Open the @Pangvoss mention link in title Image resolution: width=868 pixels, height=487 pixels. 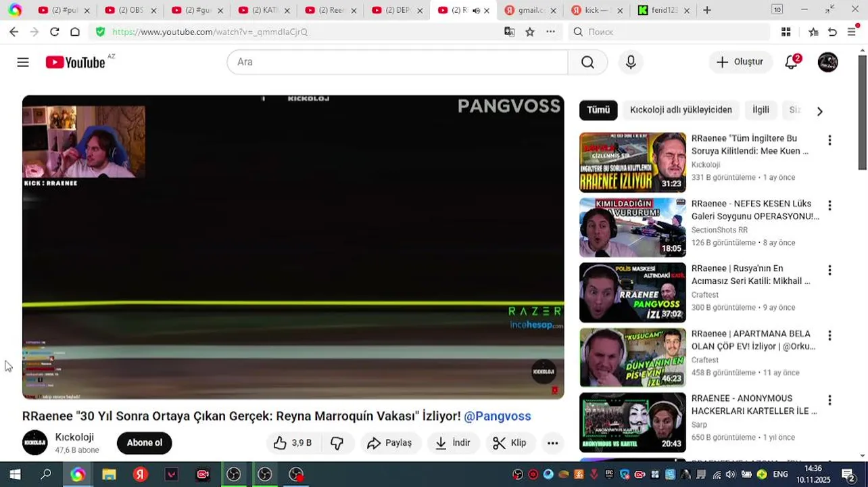point(498,416)
